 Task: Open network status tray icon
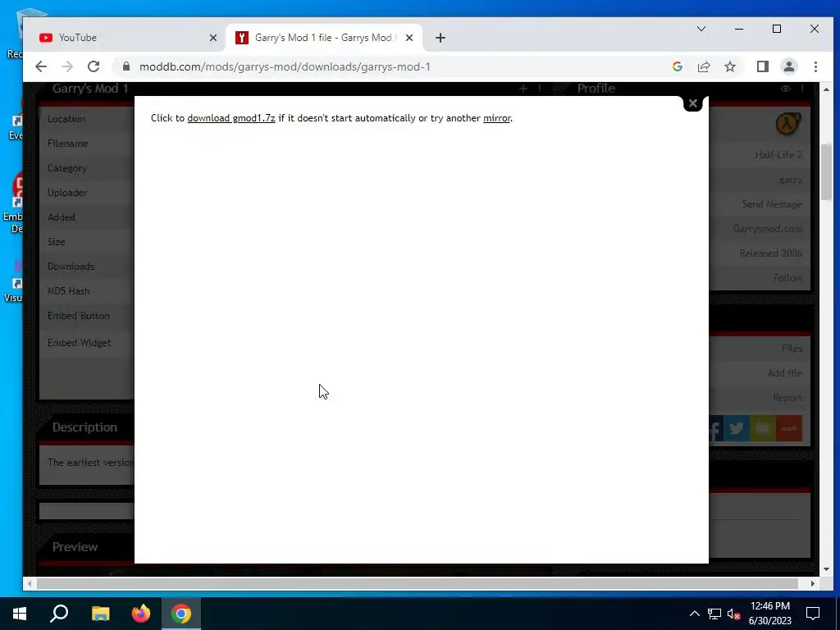pyautogui.click(x=714, y=614)
